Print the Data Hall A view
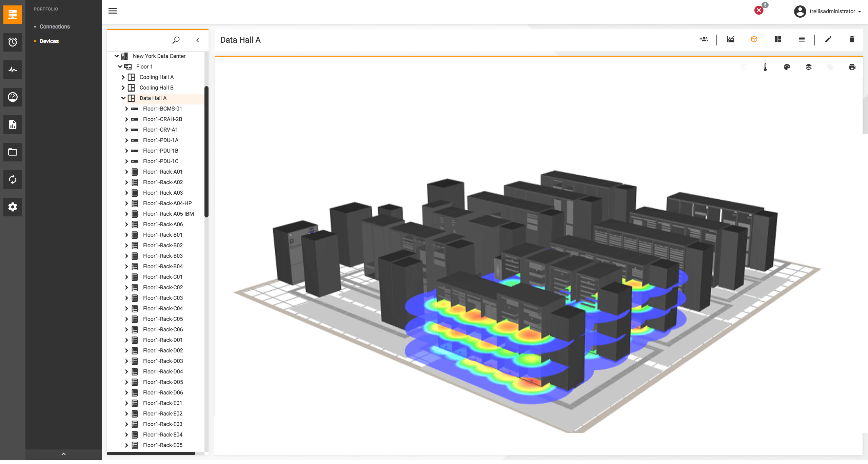The width and height of the screenshot is (868, 464). coord(852,67)
